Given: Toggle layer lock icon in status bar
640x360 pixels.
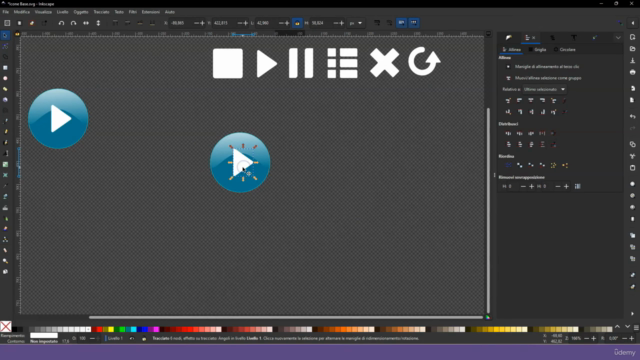Looking at the screenshot, I should [x=144, y=339].
